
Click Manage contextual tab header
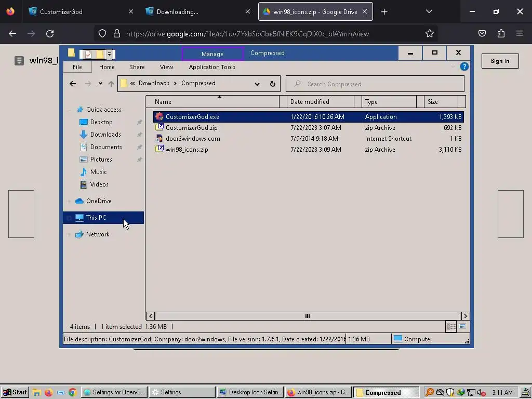[x=212, y=54]
